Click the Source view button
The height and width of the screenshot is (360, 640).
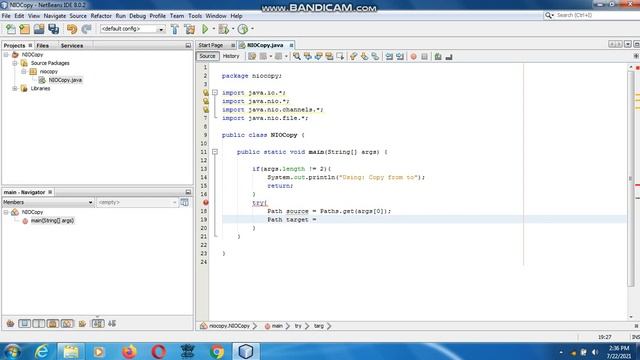207,56
